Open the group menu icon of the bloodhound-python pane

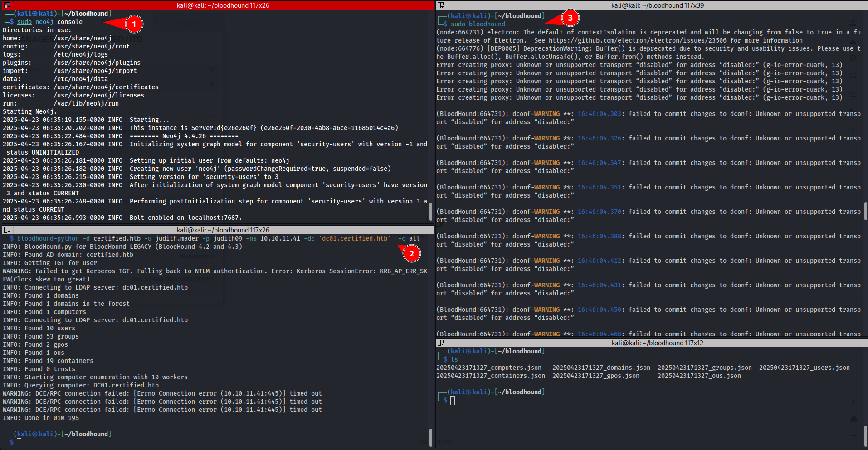pos(7,230)
